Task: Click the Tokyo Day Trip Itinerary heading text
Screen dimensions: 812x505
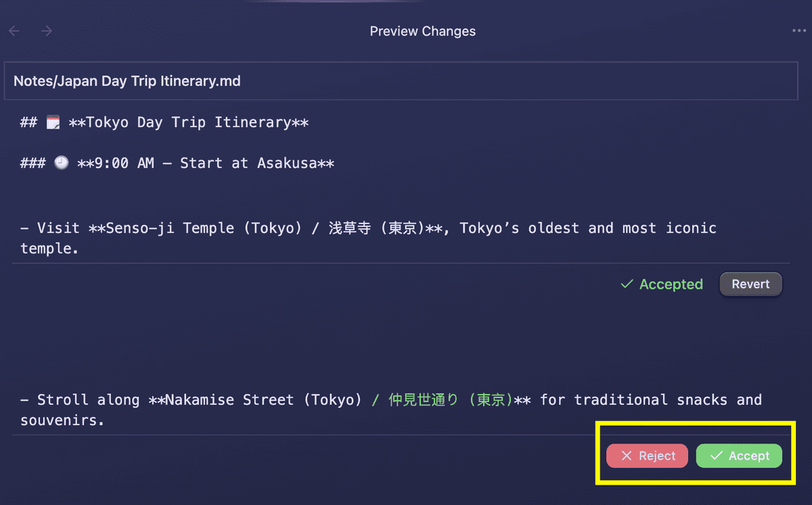Action: (189, 123)
